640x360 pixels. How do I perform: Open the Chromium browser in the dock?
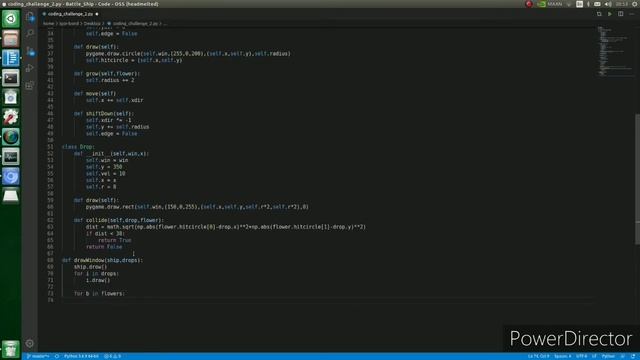(11, 176)
